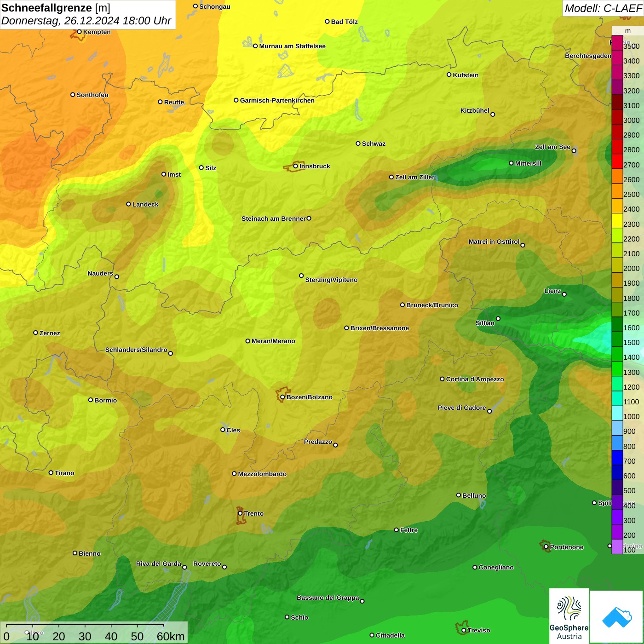This screenshot has height=644, width=644.
Task: Pick the Bad Tölz city marker circle
Action: [x=327, y=22]
